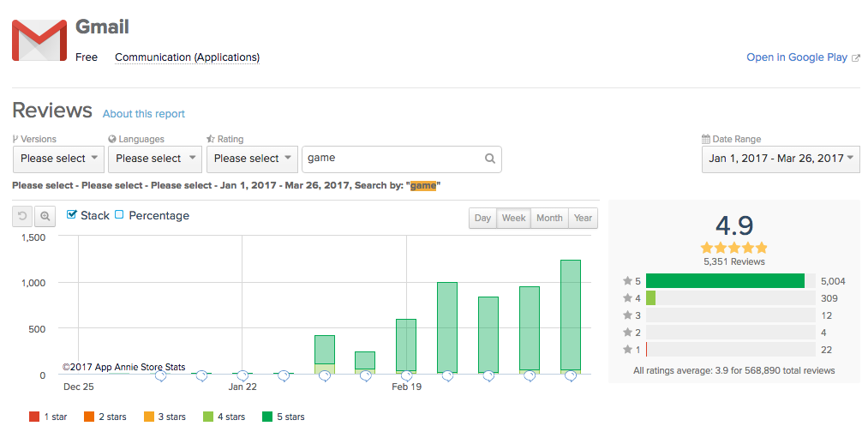Click the bar reaching 1,000 reviews
This screenshot has width=868, height=426.
447,328
